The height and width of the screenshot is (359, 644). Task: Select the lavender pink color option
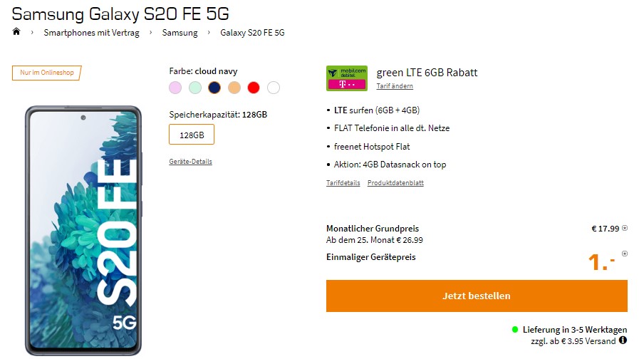pos(175,88)
